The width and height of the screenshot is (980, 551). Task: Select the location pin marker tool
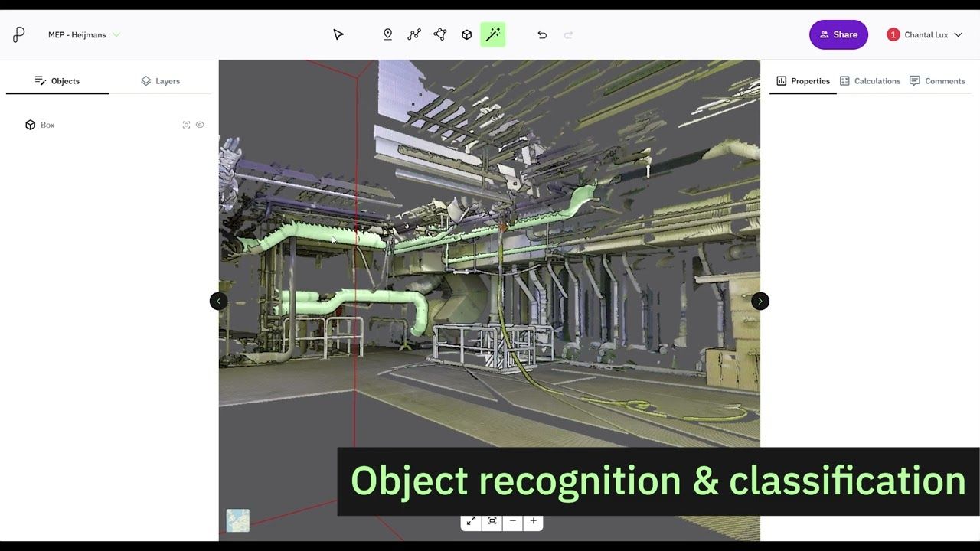[387, 34]
